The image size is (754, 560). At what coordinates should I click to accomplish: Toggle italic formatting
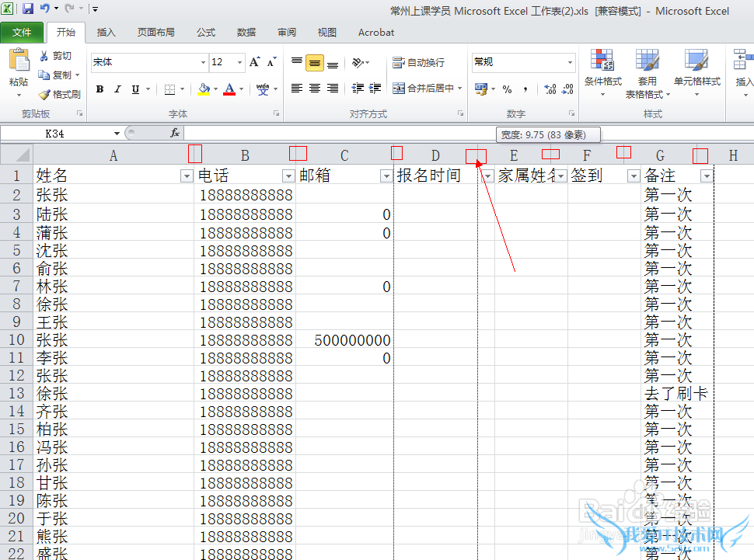click(117, 89)
